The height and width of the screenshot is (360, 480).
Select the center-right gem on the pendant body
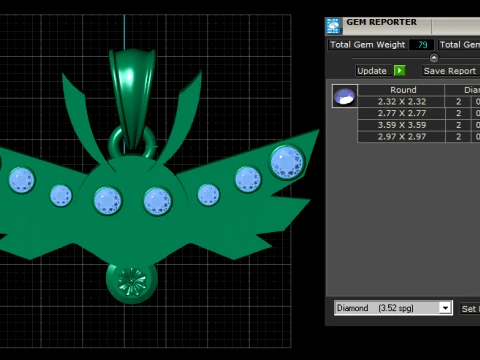pyautogui.click(x=158, y=201)
